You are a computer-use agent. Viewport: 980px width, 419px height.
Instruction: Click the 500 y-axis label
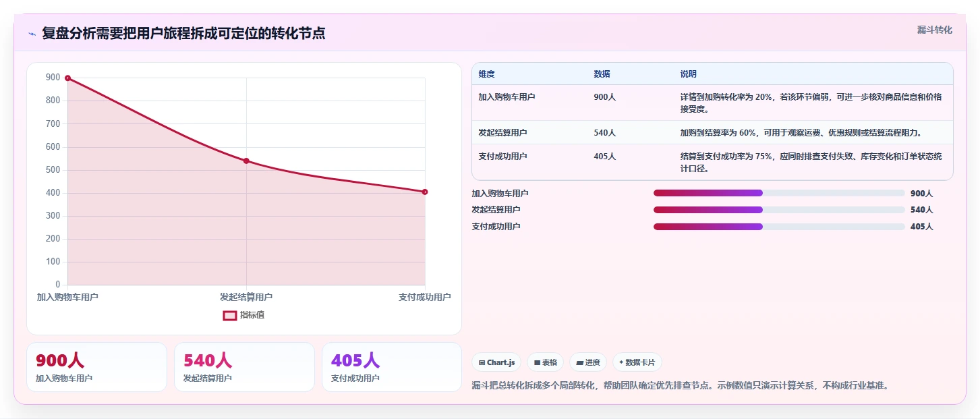[53, 170]
